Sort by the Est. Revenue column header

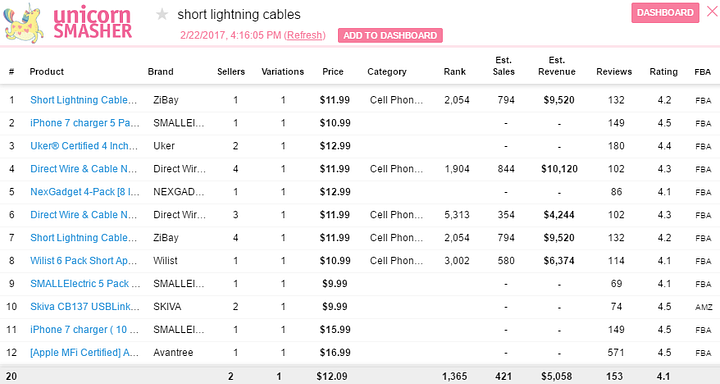tap(557, 66)
